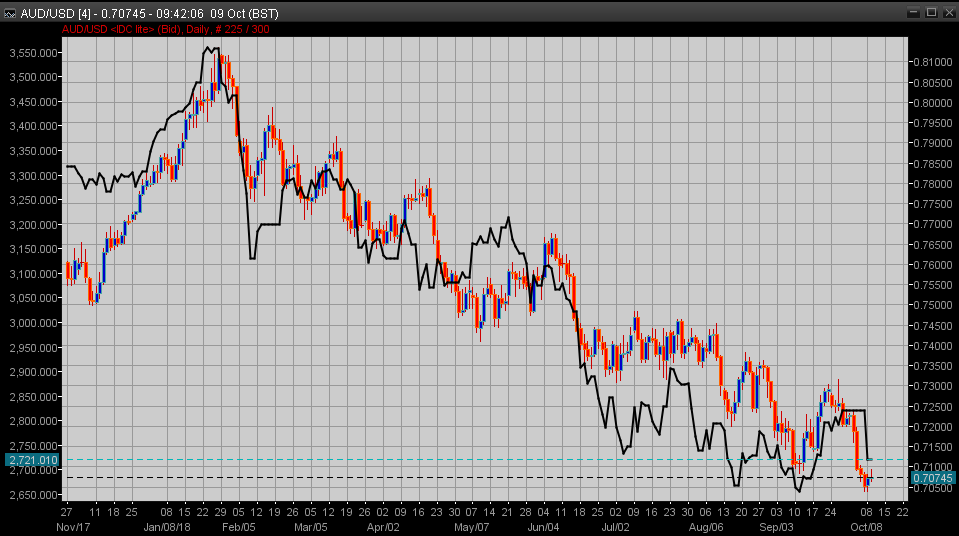This screenshot has width=959, height=536.
Task: Click the chart icon in the title bar
Action: coord(10,12)
